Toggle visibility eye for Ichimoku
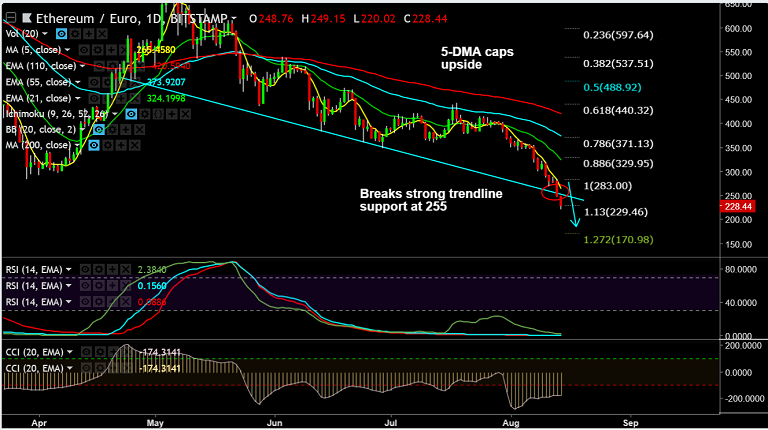This screenshot has height=430, width=768. 131,114
